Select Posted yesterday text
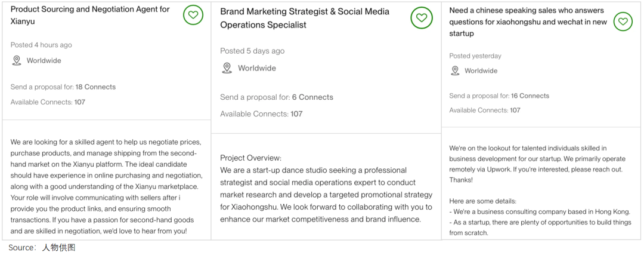Image resolution: width=644 pixels, height=255 pixels. coord(475,56)
